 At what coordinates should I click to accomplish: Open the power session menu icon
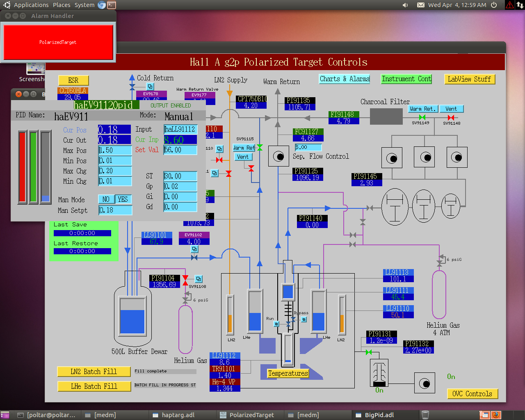point(494,5)
